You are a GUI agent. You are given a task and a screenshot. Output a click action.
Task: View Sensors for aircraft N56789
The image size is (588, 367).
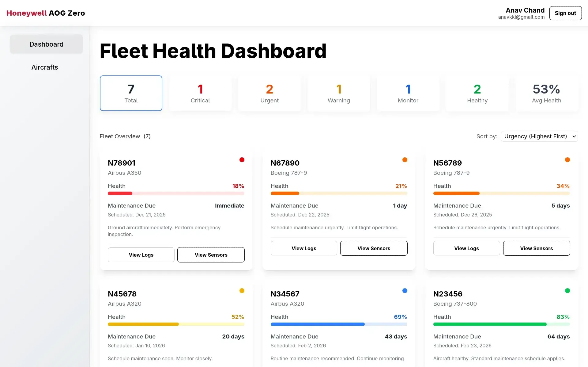pyautogui.click(x=536, y=248)
